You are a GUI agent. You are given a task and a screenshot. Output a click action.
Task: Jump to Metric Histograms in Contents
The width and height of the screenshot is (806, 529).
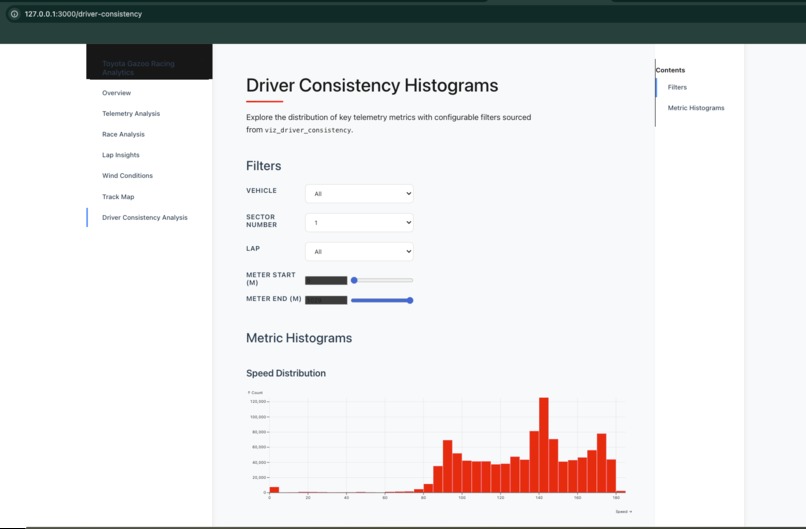(x=695, y=108)
